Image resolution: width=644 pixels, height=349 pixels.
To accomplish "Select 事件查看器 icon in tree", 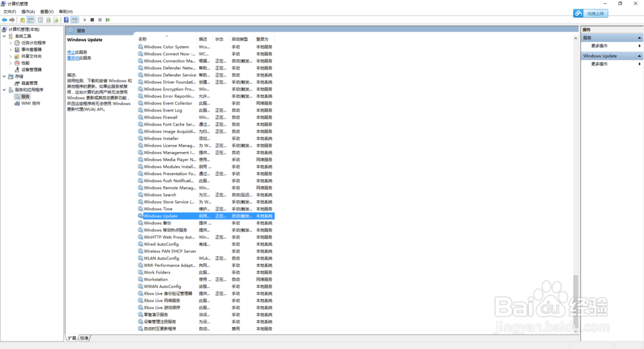I will click(x=17, y=50).
